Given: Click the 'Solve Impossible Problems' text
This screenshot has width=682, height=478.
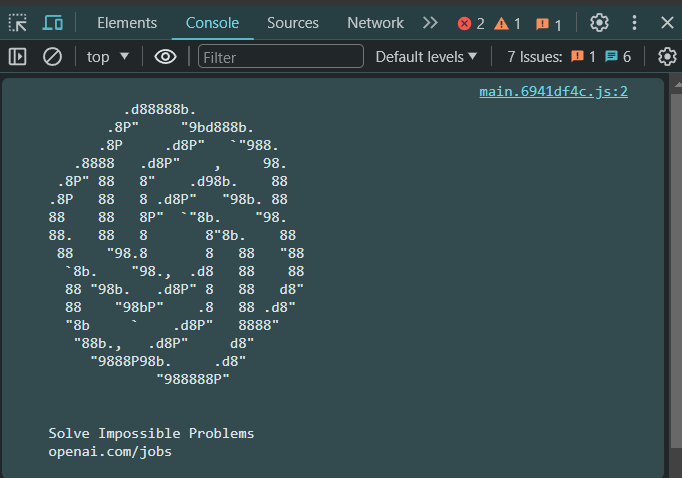Looking at the screenshot, I should point(151,433).
